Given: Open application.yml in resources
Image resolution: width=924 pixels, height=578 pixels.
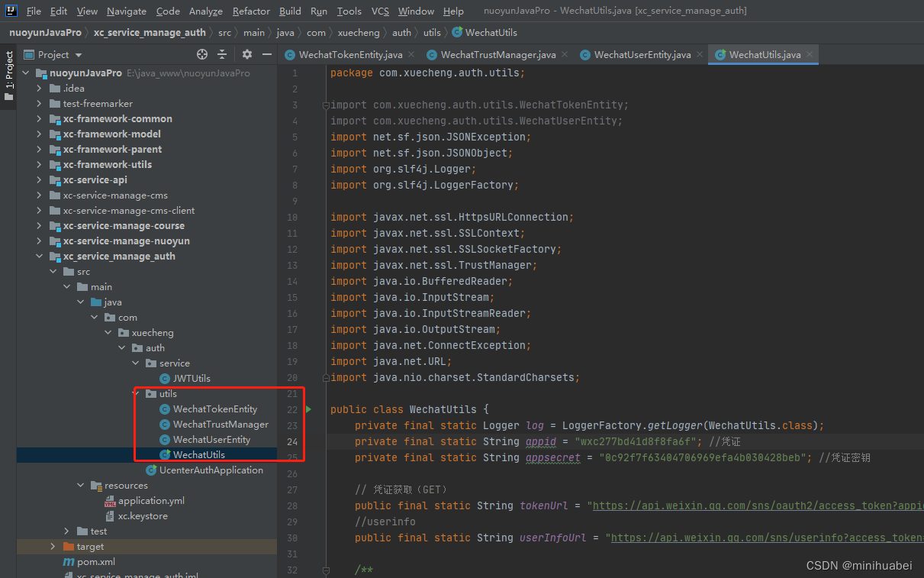Looking at the screenshot, I should pos(151,501).
